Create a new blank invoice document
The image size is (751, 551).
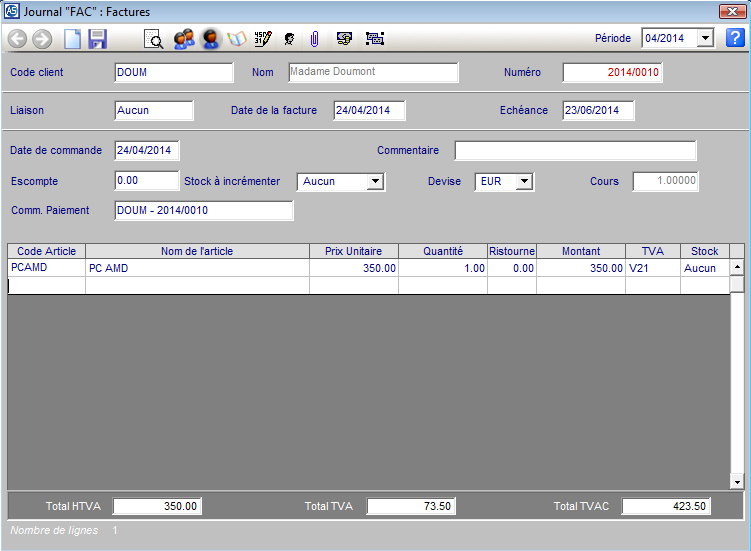click(72, 39)
